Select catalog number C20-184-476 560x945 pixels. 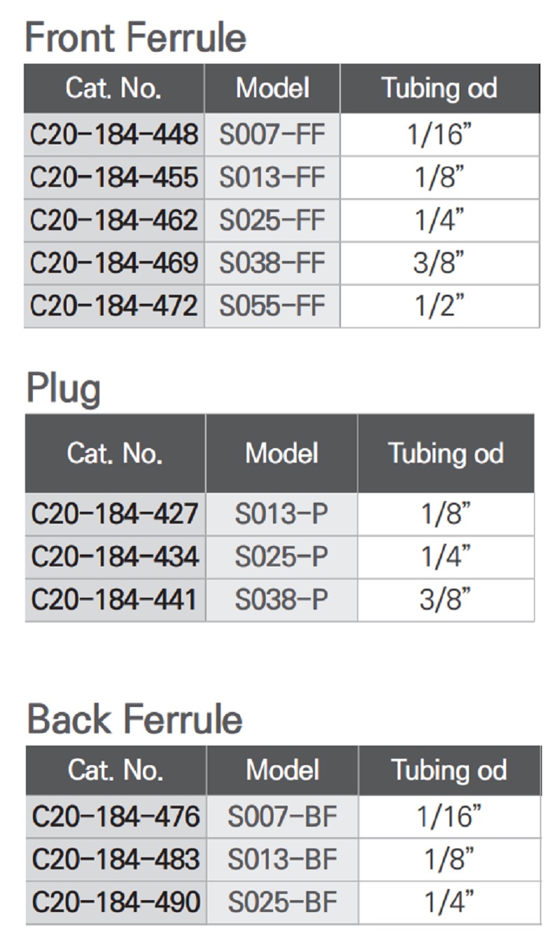click(116, 816)
